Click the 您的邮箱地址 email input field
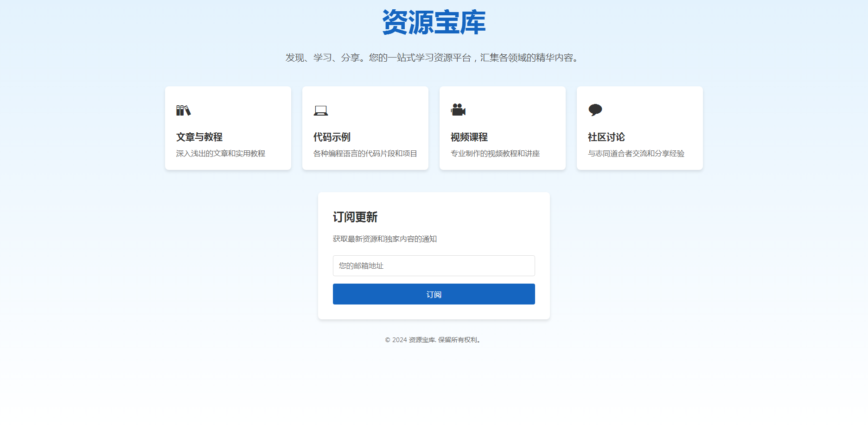This screenshot has height=434, width=868. tap(434, 266)
